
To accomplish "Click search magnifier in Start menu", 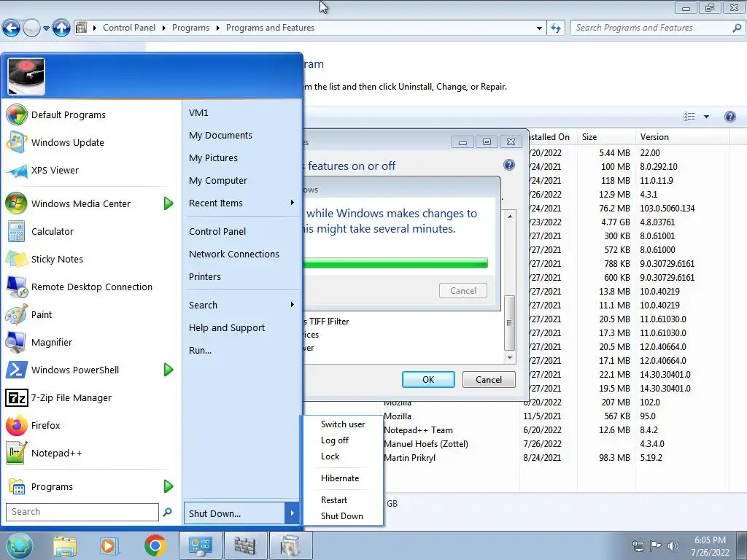I will pyautogui.click(x=167, y=512).
